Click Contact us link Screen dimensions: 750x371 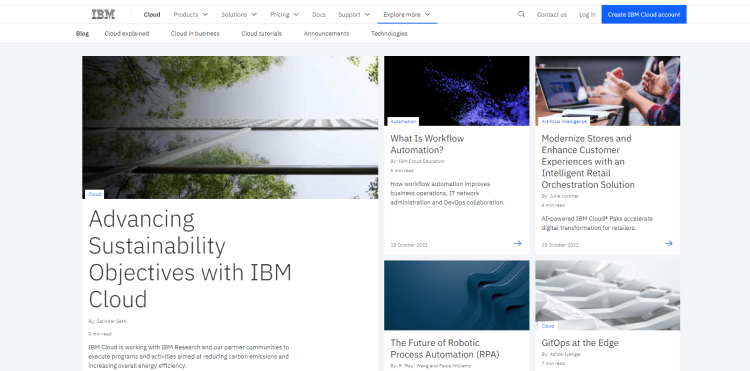pyautogui.click(x=551, y=14)
